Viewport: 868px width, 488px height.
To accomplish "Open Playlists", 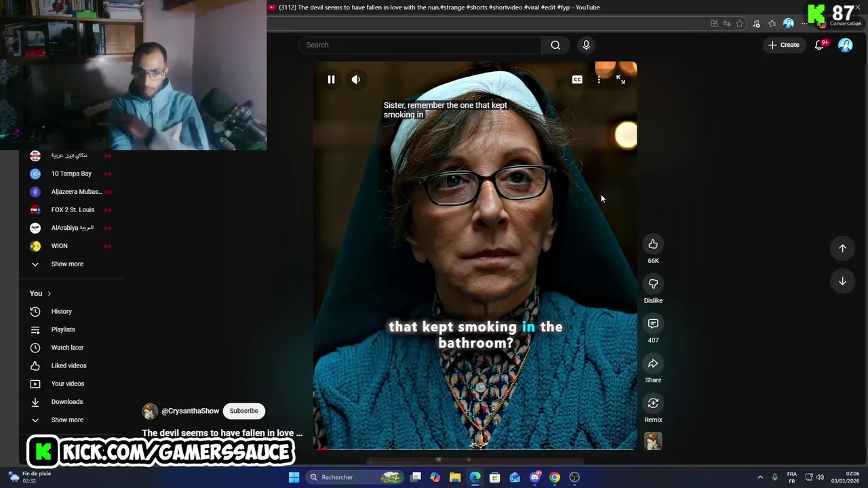I will click(x=63, y=329).
